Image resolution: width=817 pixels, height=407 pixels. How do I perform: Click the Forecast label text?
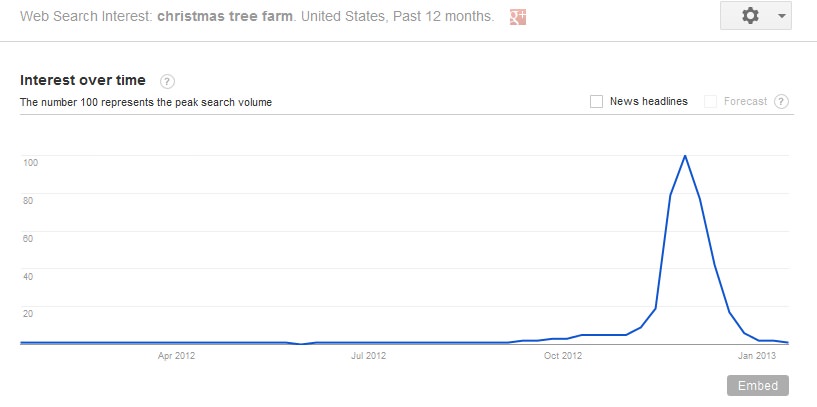(745, 102)
